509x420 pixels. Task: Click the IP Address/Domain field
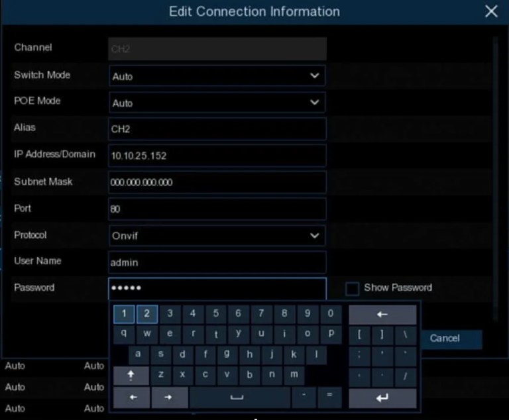217,156
